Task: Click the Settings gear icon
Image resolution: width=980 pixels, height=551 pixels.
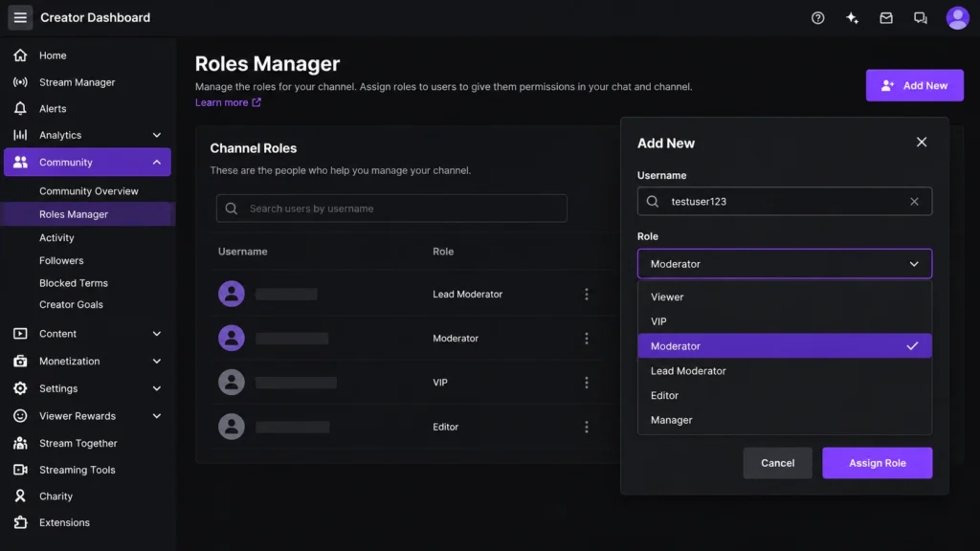Action: (x=20, y=388)
